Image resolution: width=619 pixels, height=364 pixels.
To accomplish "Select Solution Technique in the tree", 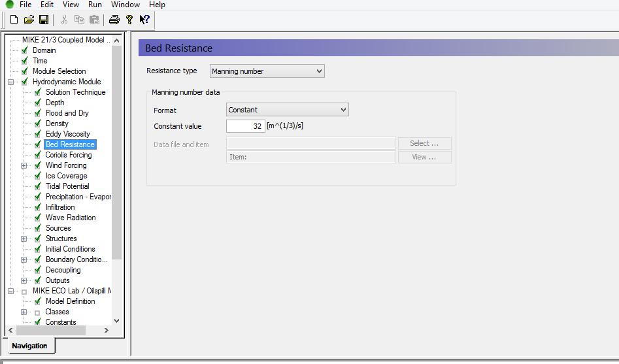I will coord(75,92).
